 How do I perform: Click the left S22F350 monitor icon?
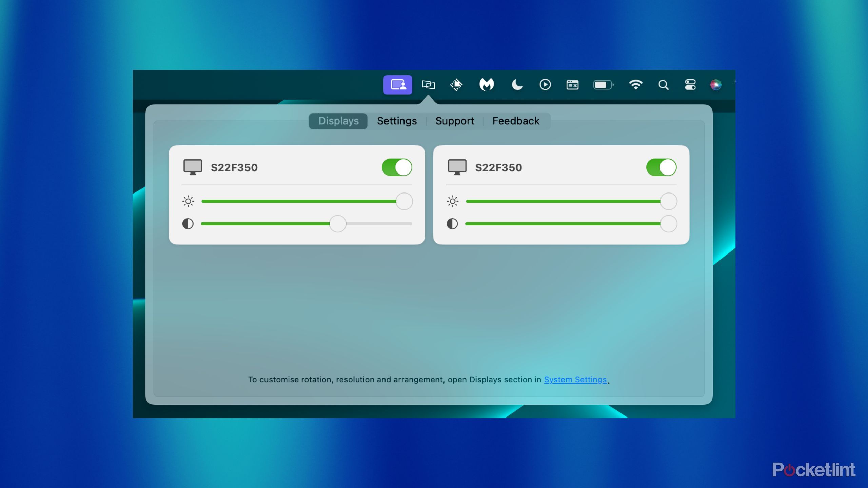tap(193, 167)
